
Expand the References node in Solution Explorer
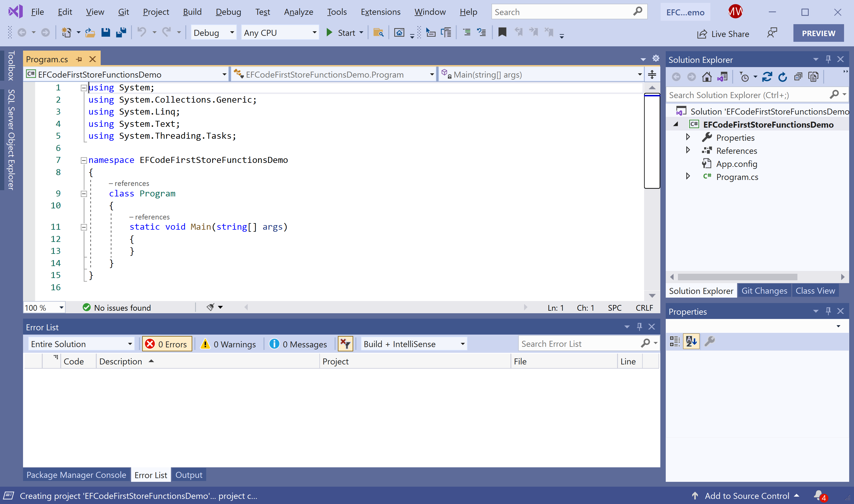pos(688,150)
